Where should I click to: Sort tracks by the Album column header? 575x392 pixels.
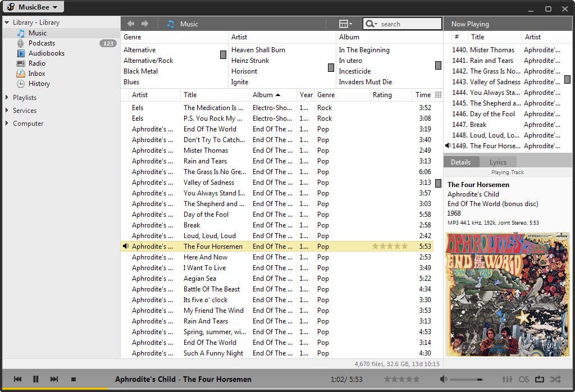[263, 95]
